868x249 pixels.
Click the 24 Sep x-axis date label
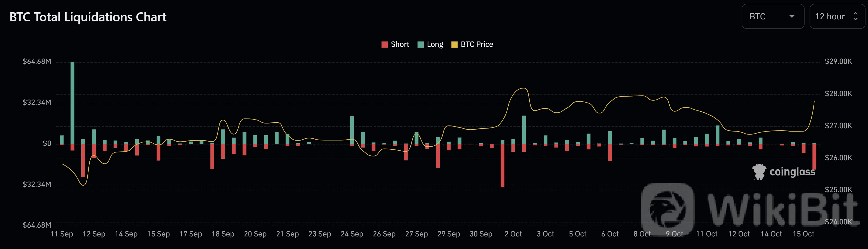pos(352,234)
